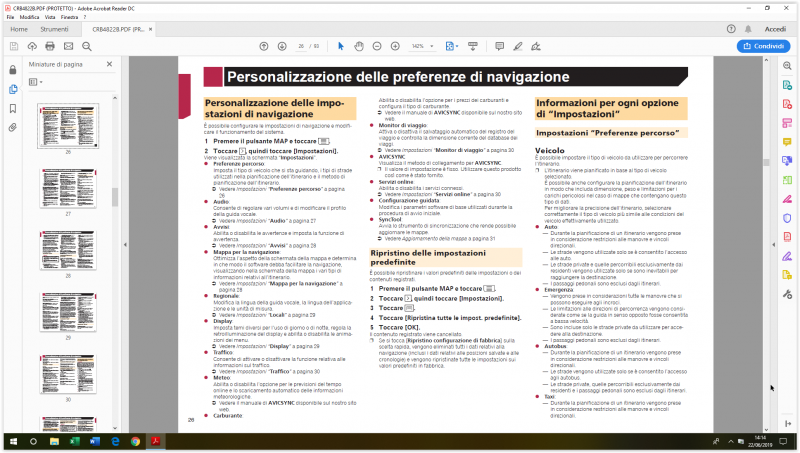Click the Accedi sign-in link
This screenshot has width=800, height=453.
click(x=775, y=30)
